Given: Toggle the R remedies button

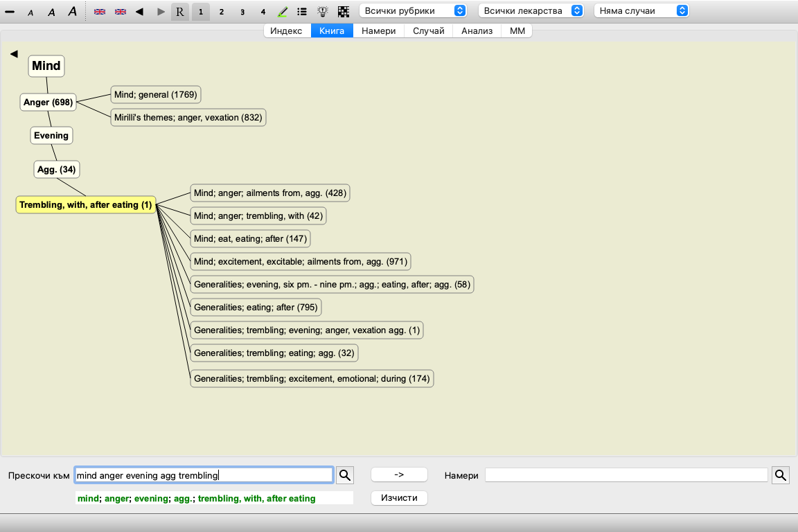Looking at the screenshot, I should [x=180, y=12].
